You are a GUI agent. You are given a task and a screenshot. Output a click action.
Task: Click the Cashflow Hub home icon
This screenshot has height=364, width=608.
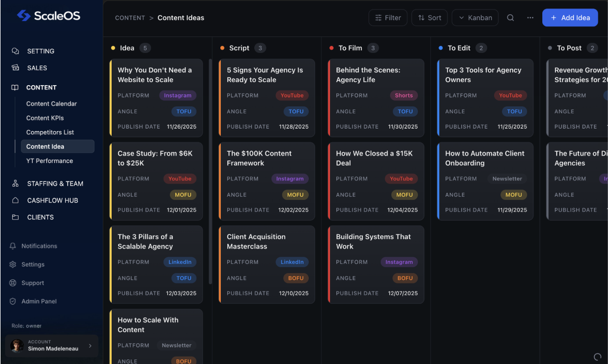click(15, 201)
